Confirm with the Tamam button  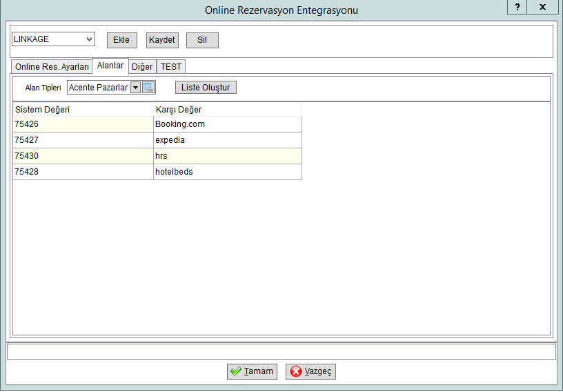252,371
